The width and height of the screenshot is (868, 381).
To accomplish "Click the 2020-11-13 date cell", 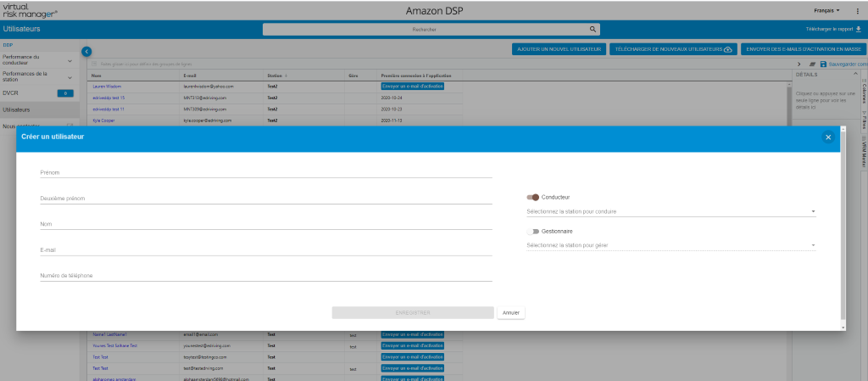I will (392, 120).
